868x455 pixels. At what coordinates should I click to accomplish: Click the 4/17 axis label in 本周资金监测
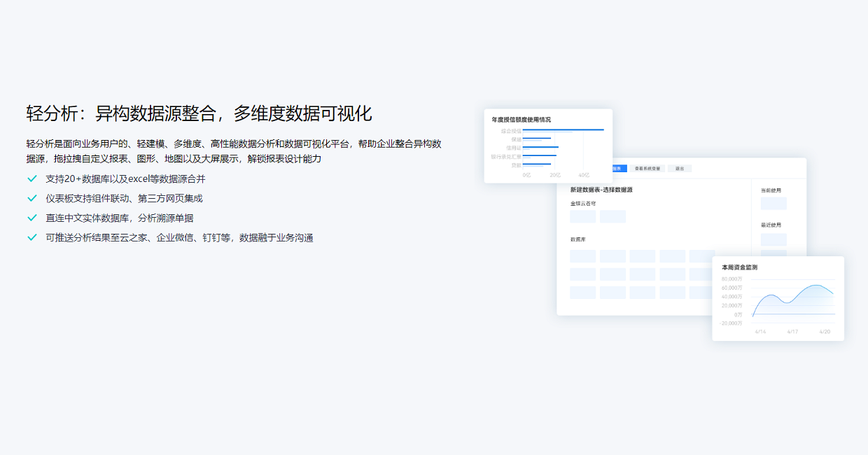(x=792, y=331)
